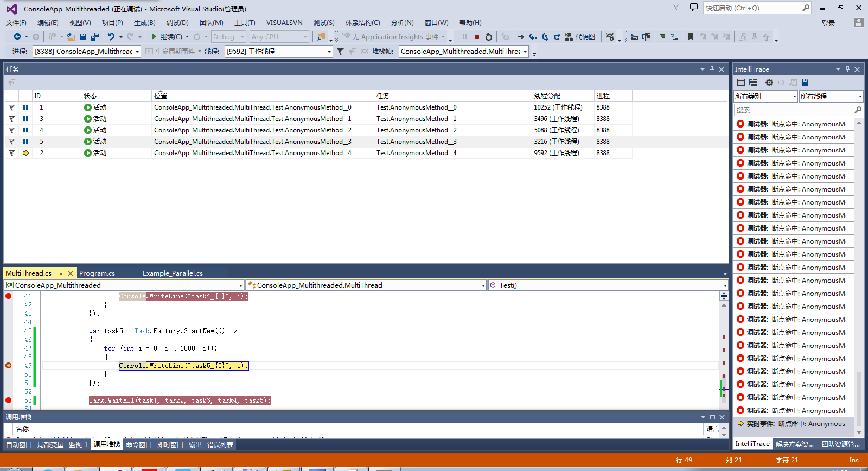This screenshot has height=471, width=868.
Task: Open the 线程 thread dropdown [9592]
Action: pyautogui.click(x=279, y=52)
